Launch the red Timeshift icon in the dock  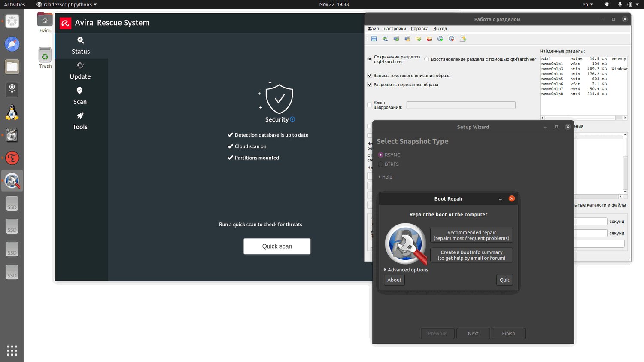point(12,158)
